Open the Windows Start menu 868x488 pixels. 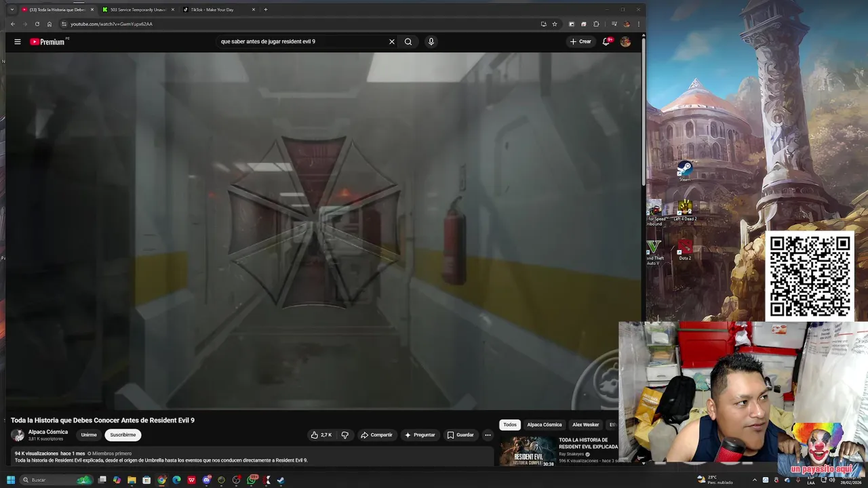(x=11, y=480)
